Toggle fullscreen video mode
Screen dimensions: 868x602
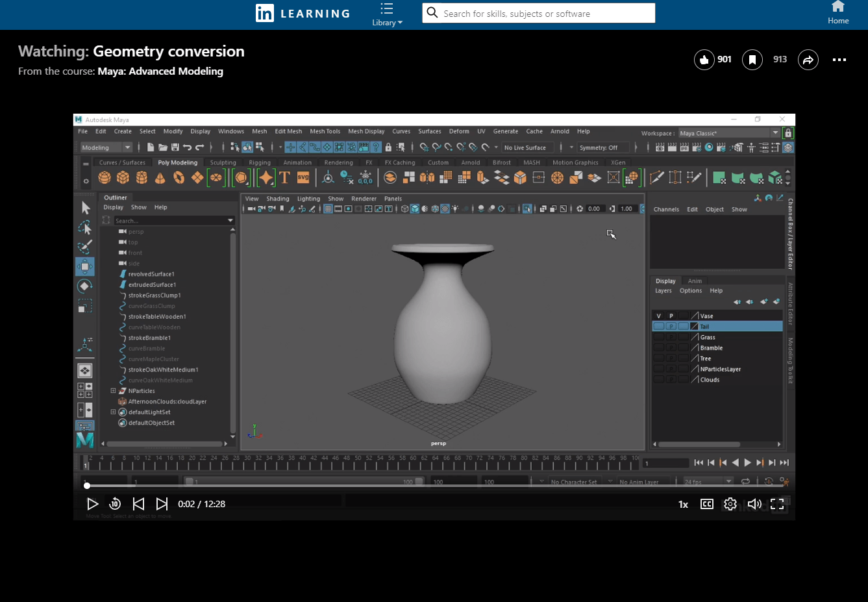[x=777, y=504]
